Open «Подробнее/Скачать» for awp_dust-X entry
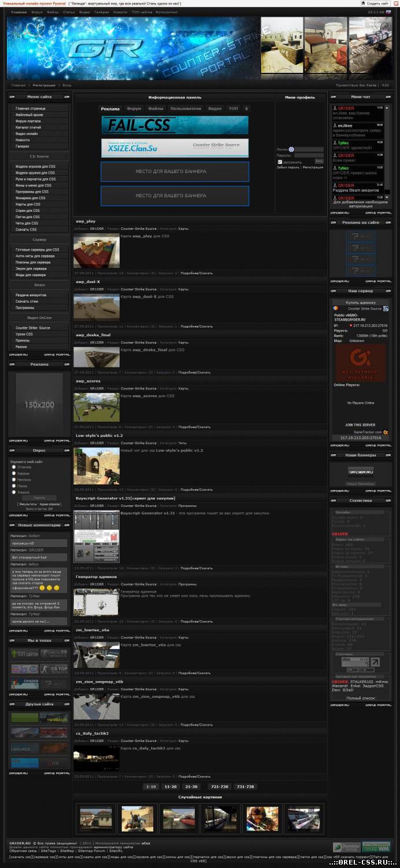 196,326
